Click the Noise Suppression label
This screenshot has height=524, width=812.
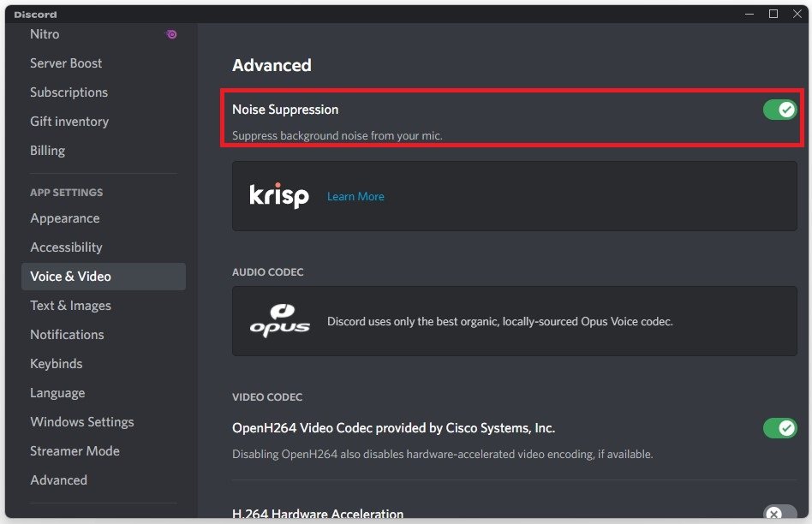point(285,110)
